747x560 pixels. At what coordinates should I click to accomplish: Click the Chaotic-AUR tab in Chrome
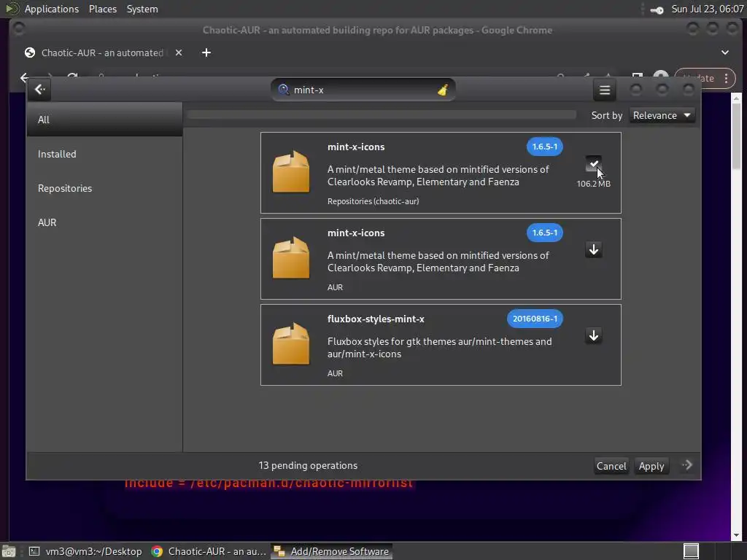[104, 52]
